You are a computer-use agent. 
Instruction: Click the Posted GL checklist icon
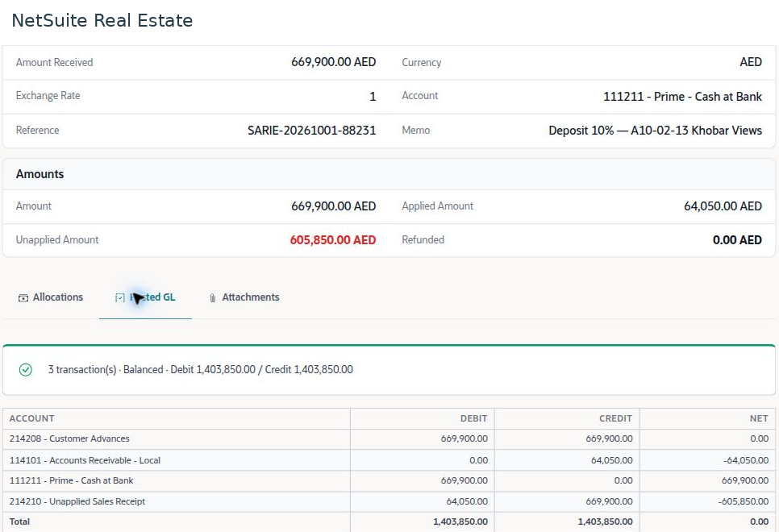(x=119, y=298)
